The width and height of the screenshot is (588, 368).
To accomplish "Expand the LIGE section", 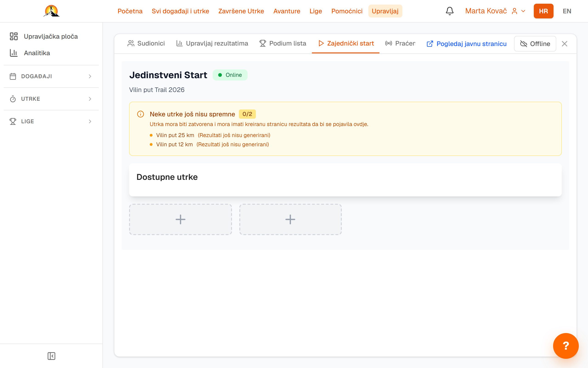I will [51, 121].
